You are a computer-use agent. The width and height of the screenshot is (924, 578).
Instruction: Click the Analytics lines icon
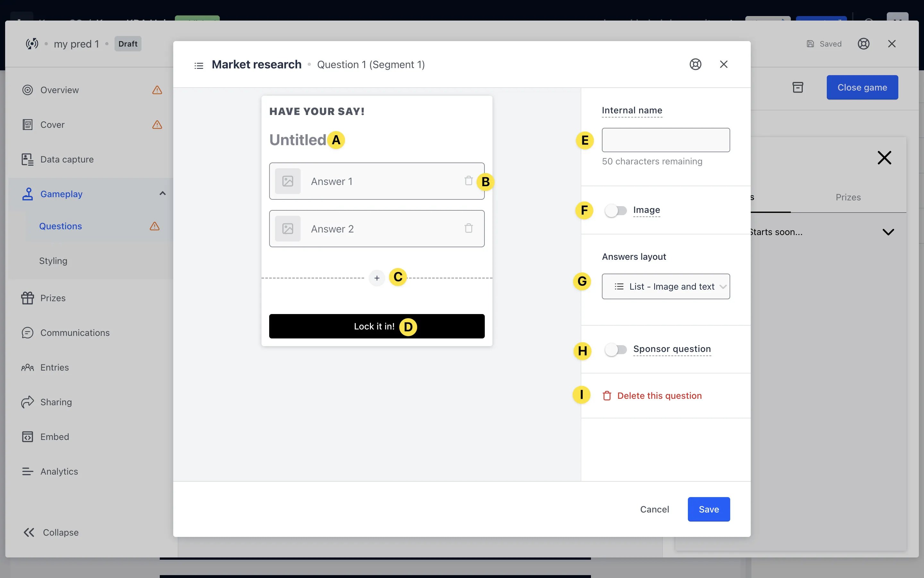[x=28, y=471]
